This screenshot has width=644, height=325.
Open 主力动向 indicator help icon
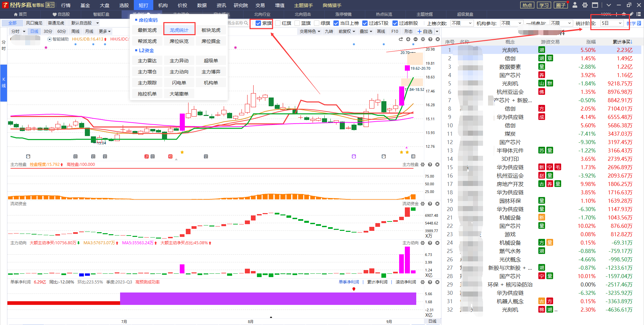(430, 243)
